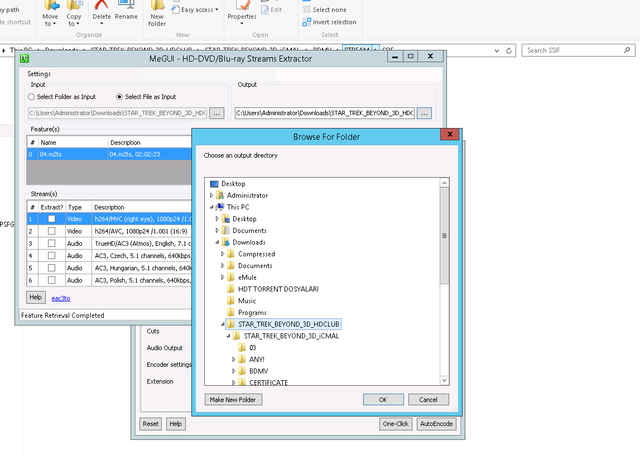Screen dimensions: 640x458
Task: Click Select none in the ribbon
Action: tap(324, 9)
